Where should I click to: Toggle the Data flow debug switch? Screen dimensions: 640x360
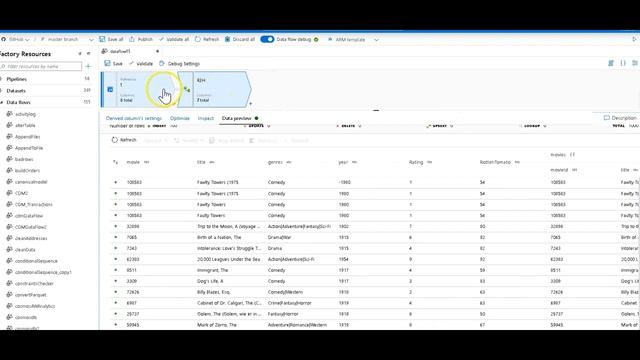267,39
